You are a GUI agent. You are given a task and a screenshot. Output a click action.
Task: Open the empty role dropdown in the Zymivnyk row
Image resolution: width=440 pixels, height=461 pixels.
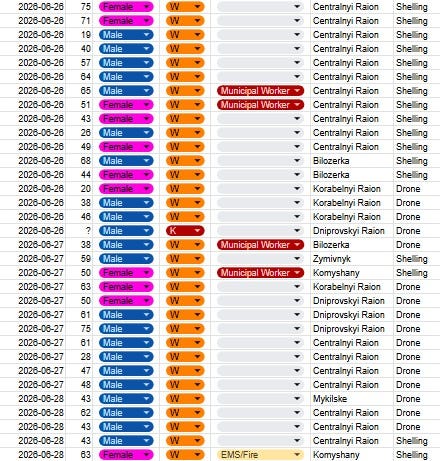pyautogui.click(x=260, y=259)
